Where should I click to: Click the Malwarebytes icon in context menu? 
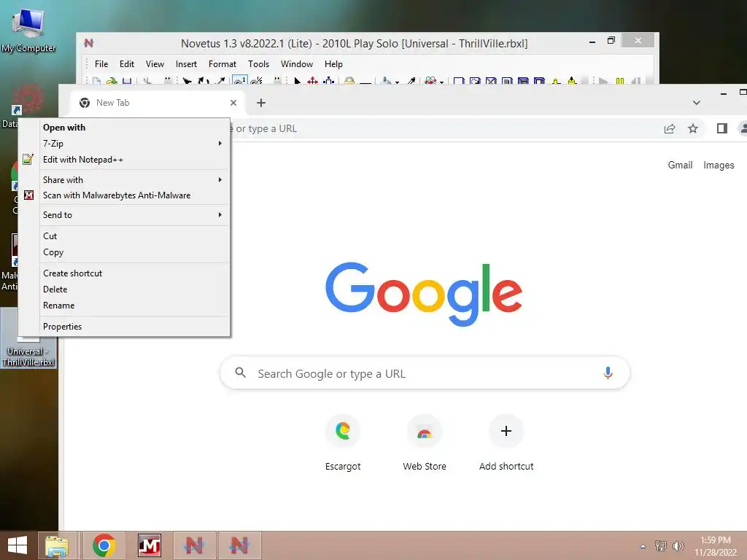tap(28, 195)
